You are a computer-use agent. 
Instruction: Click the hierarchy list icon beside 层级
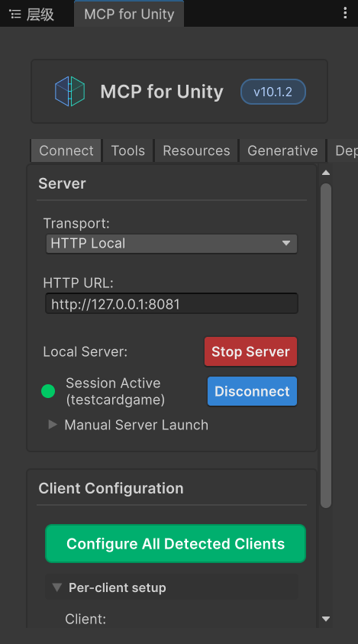coord(15,15)
